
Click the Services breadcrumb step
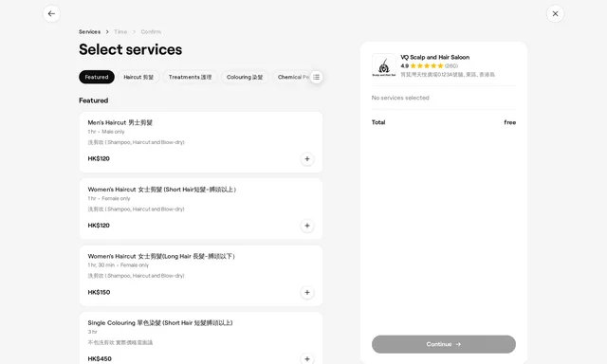coord(89,31)
